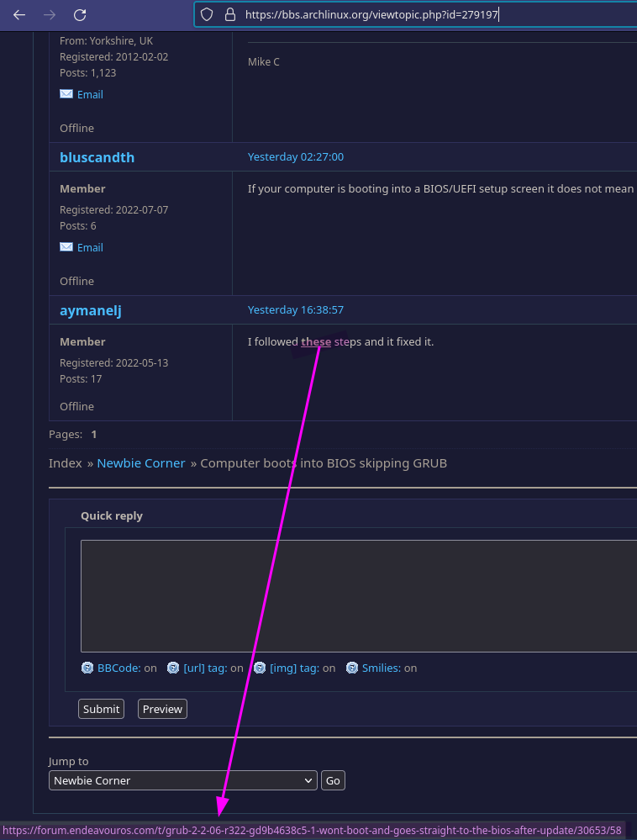Click in the Quick reply text area
This screenshot has width=637, height=840.
359,595
